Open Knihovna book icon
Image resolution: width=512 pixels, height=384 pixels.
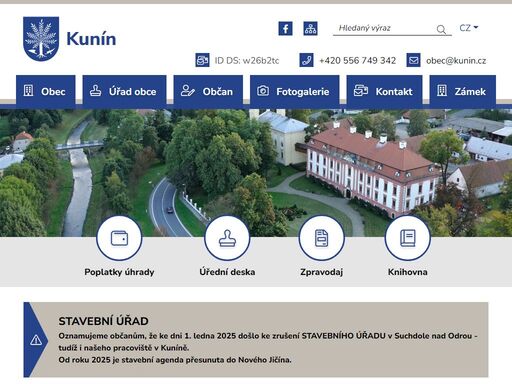tap(407, 238)
